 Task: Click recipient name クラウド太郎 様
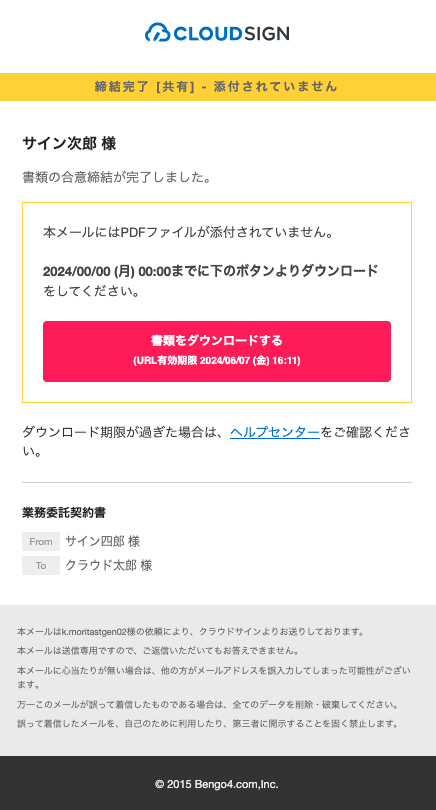[x=109, y=566]
